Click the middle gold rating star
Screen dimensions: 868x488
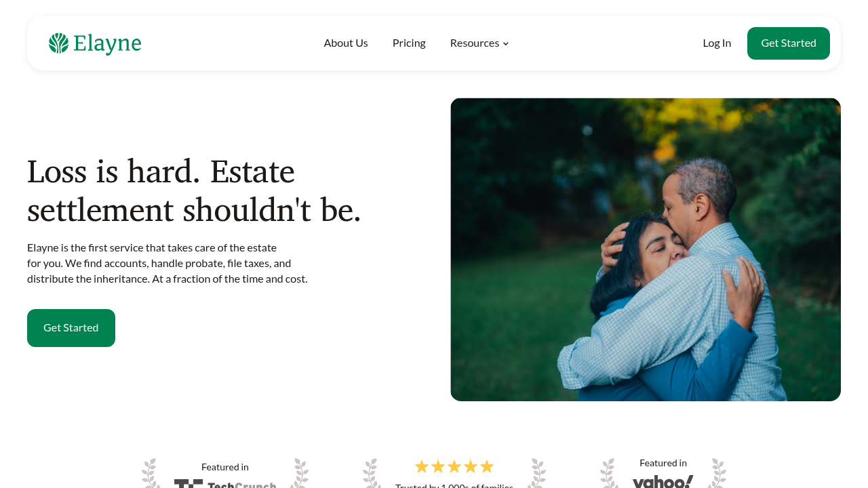454,466
